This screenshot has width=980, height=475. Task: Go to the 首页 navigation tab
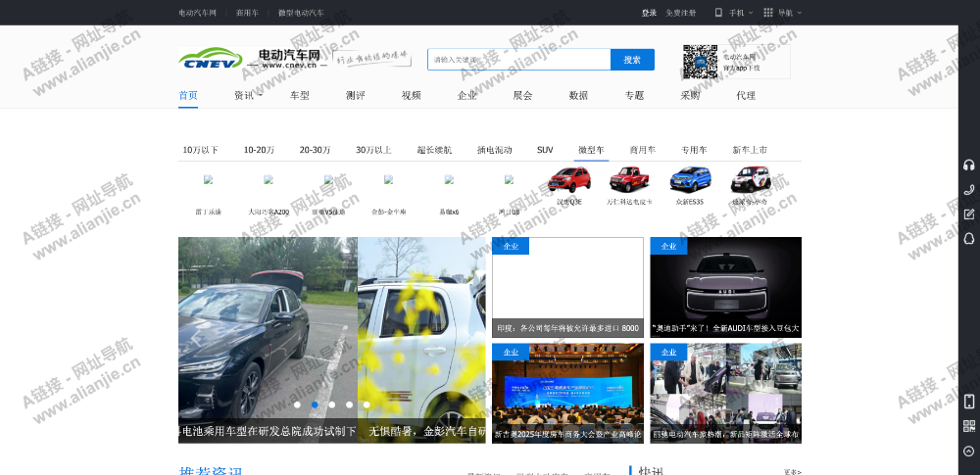tap(188, 96)
